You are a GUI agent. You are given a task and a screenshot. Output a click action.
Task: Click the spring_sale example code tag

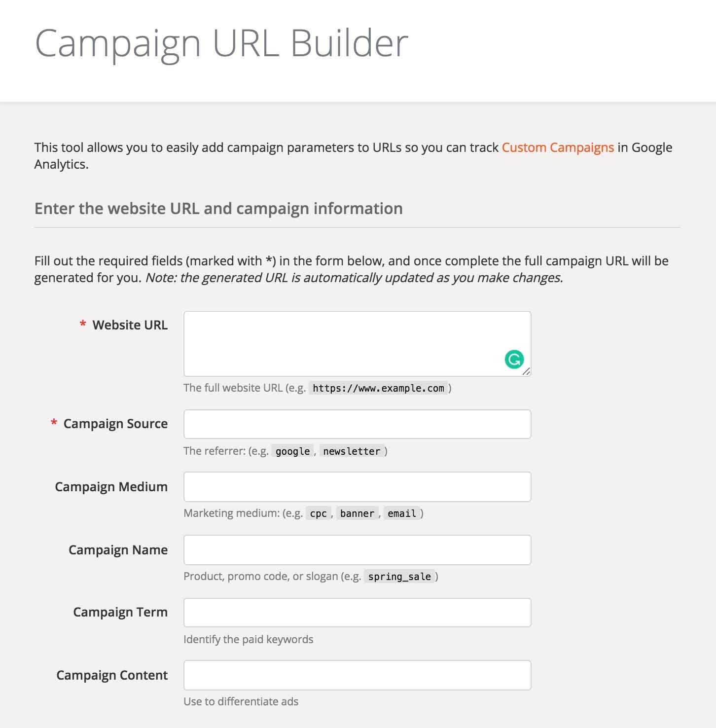pos(399,577)
